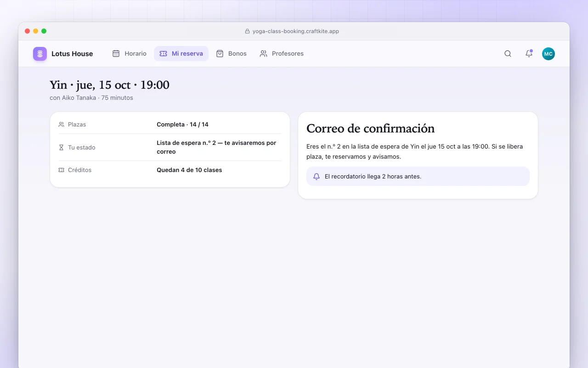Screen dimensions: 588x368
Task: Go to the Bonos tab
Action: tap(232, 54)
